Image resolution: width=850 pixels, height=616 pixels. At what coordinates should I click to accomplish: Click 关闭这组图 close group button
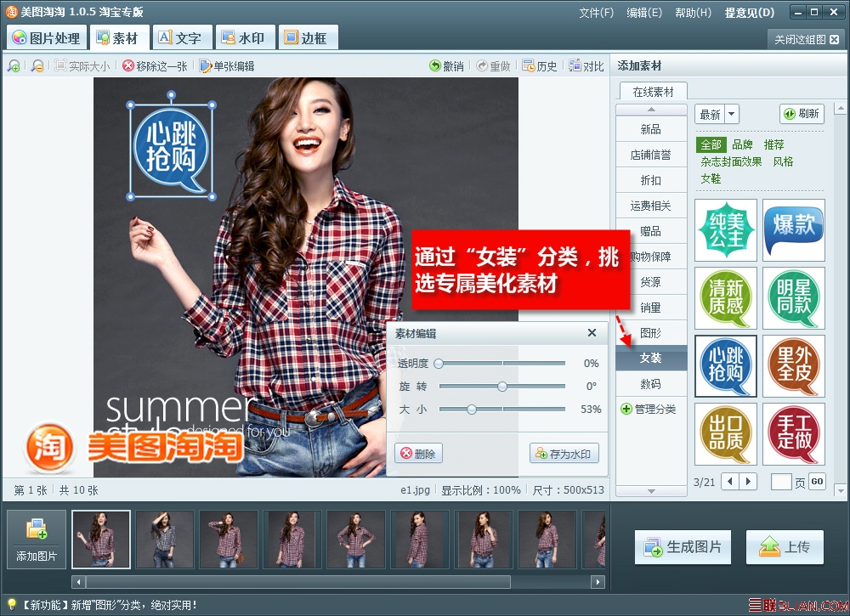tap(806, 40)
